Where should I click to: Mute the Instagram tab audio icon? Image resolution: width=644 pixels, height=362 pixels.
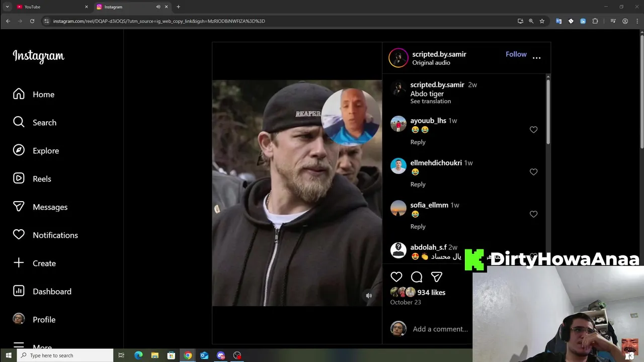pos(158,7)
